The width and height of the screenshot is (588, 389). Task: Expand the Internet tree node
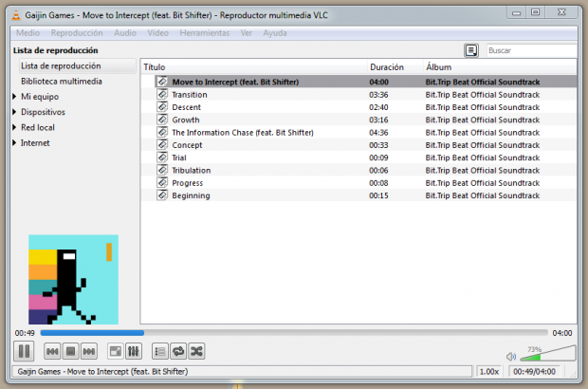click(x=14, y=142)
